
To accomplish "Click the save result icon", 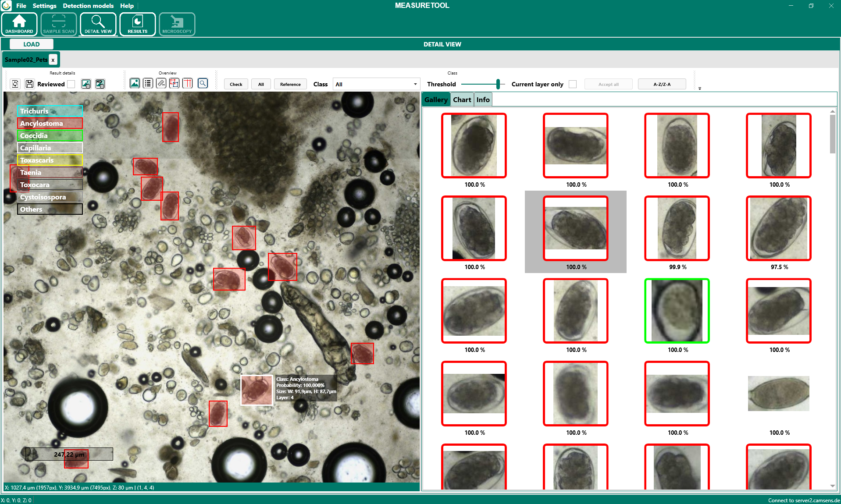I will pos(29,84).
